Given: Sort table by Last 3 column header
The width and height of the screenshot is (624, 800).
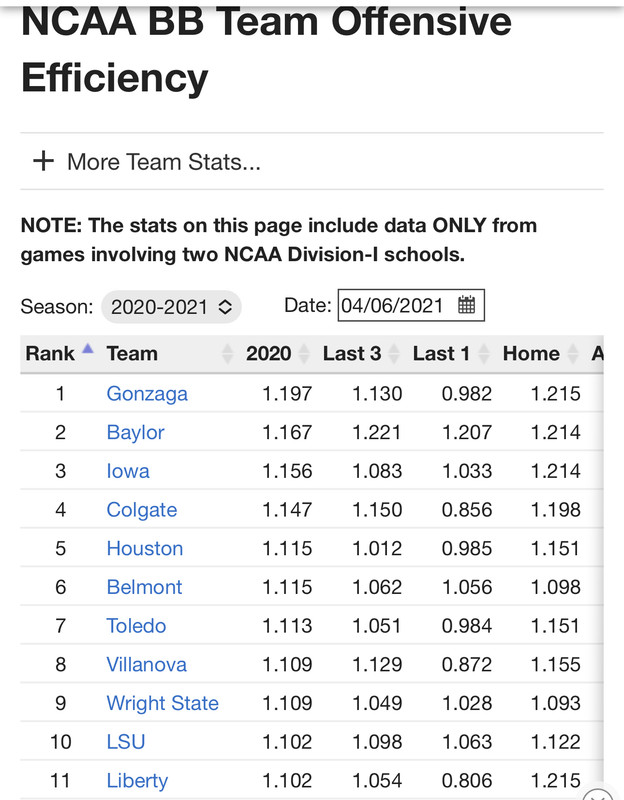Looking at the screenshot, I should (351, 353).
